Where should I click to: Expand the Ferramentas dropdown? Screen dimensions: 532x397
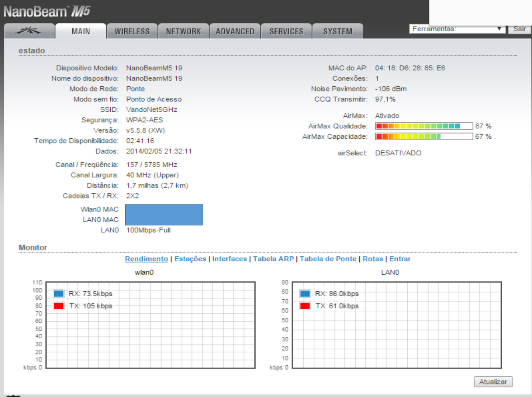pos(457,29)
